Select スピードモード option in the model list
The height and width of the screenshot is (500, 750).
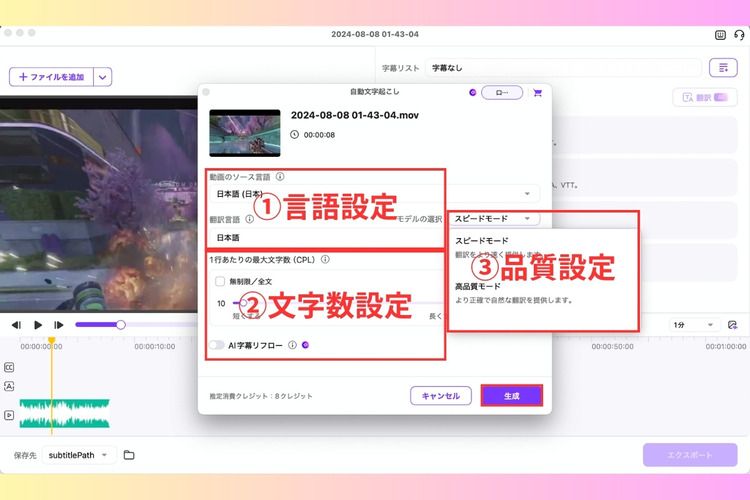coord(543,247)
